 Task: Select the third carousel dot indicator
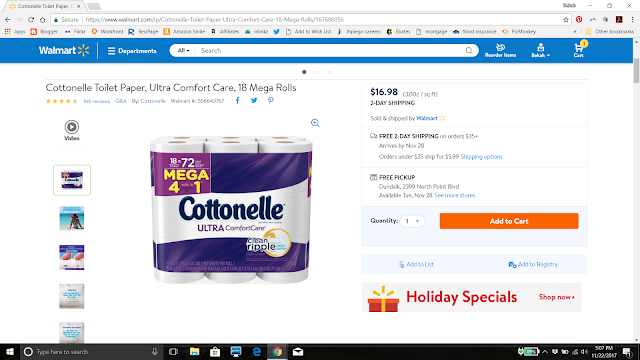pos(330,72)
